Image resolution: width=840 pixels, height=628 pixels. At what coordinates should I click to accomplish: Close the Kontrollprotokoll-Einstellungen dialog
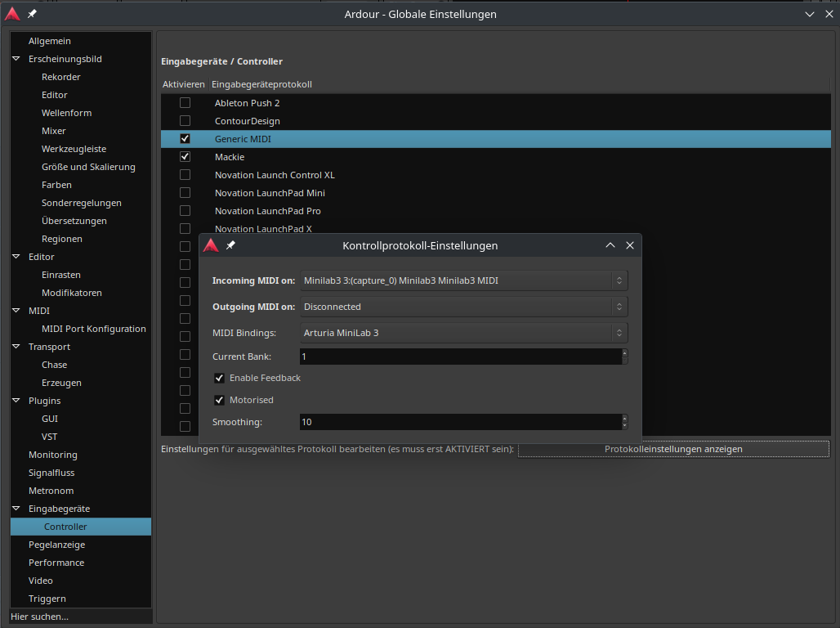click(x=630, y=245)
